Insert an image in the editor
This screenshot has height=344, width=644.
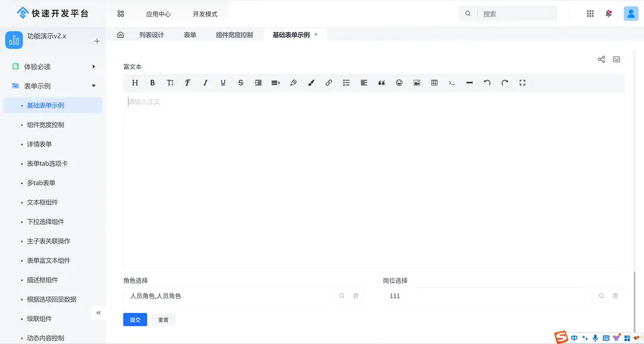pos(416,83)
